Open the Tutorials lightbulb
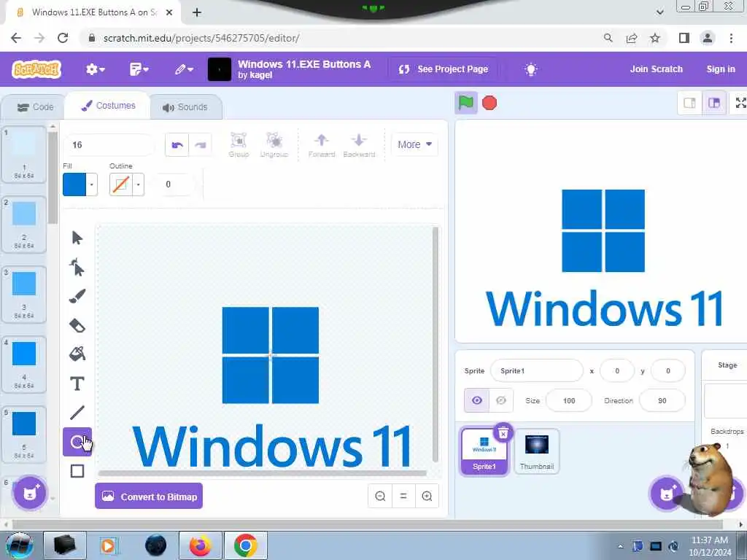Screen dimensions: 747x560 coord(531,69)
